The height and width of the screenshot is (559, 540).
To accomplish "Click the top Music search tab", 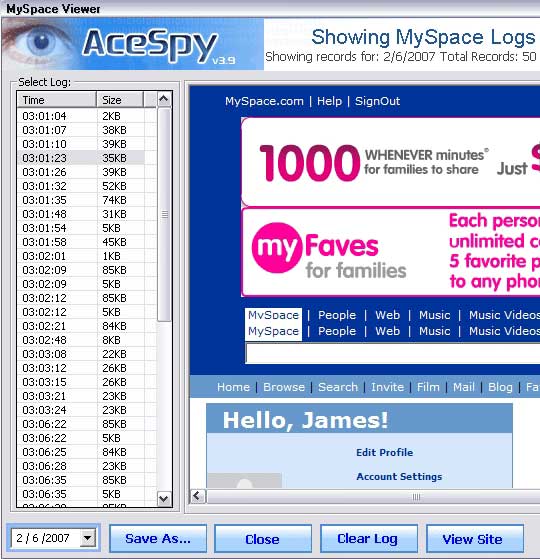I will click(434, 315).
